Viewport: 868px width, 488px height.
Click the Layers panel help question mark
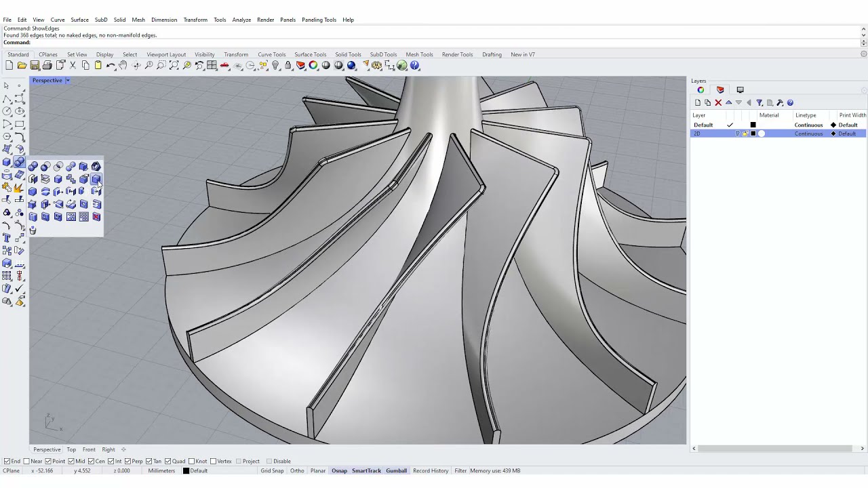click(790, 103)
